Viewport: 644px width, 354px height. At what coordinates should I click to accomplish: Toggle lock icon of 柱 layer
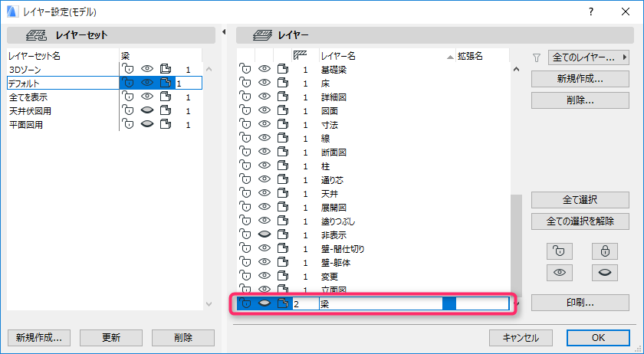(245, 166)
